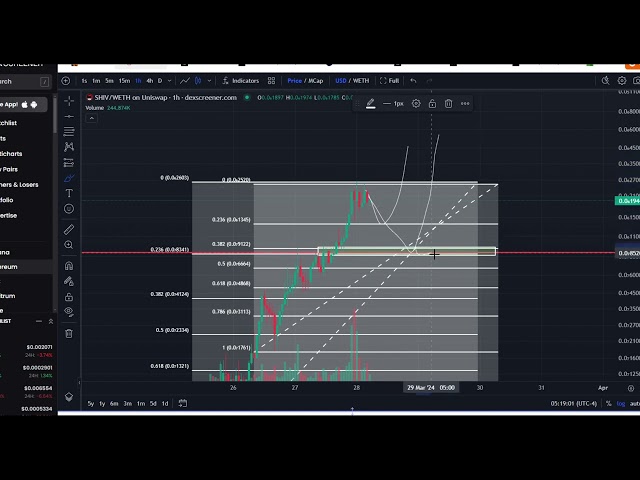
Task: Click the Full screen button
Action: tap(390, 80)
